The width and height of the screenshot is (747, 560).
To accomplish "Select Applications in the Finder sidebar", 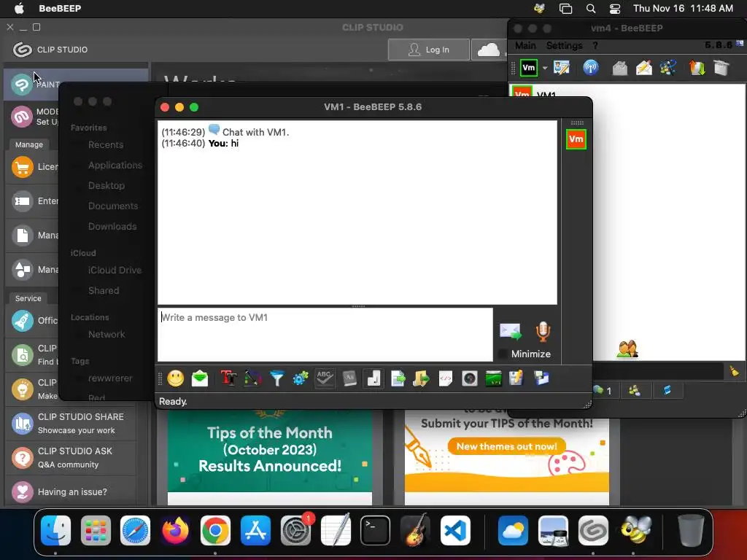I will click(x=115, y=166).
